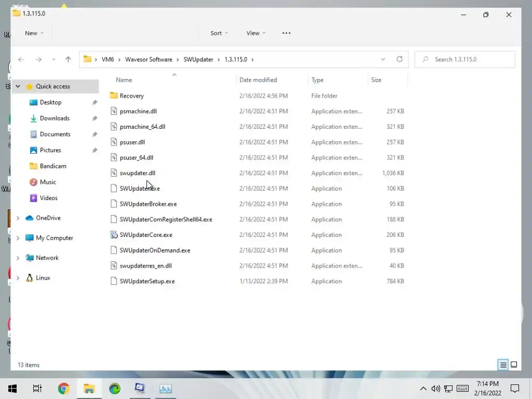Open the Sort dropdown menu
Screen dimensions: 532x399
point(219,33)
